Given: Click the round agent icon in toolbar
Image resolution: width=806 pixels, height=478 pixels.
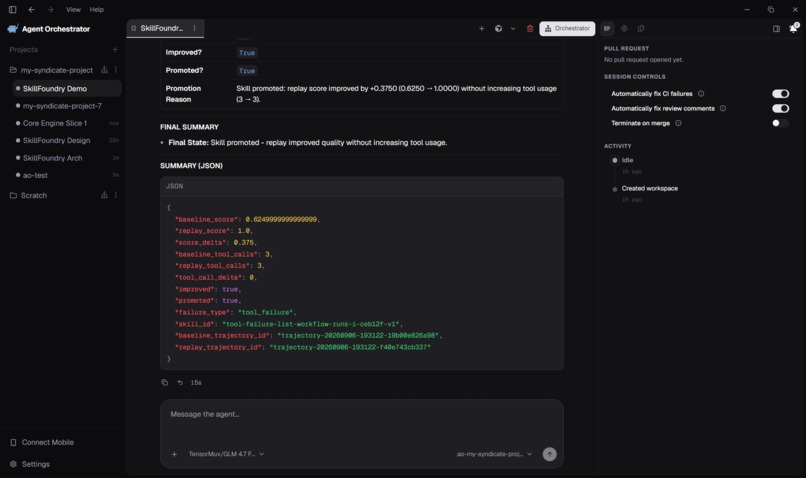Looking at the screenshot, I should [x=498, y=29].
